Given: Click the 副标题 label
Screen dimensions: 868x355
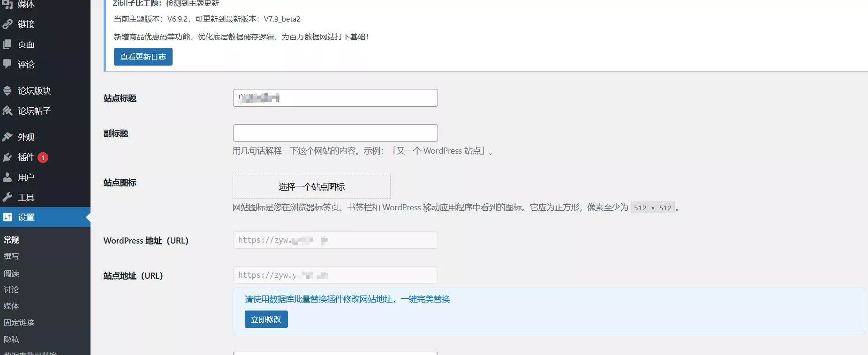Looking at the screenshot, I should [116, 133].
